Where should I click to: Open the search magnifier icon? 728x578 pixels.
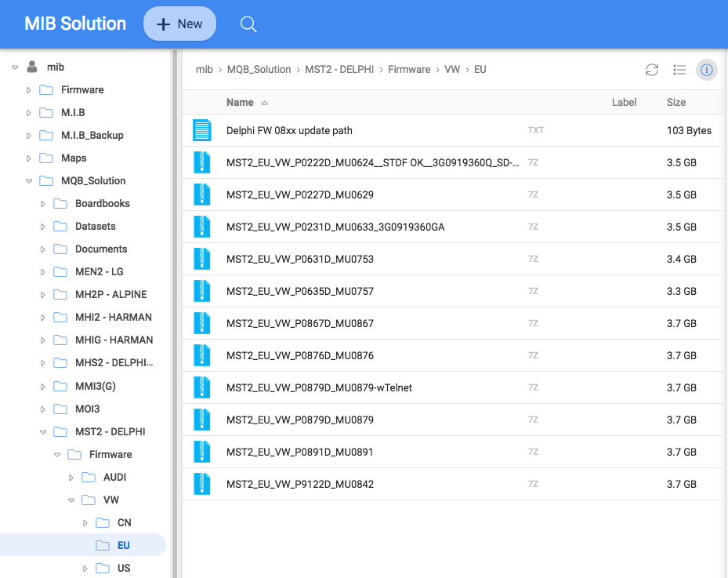248,24
